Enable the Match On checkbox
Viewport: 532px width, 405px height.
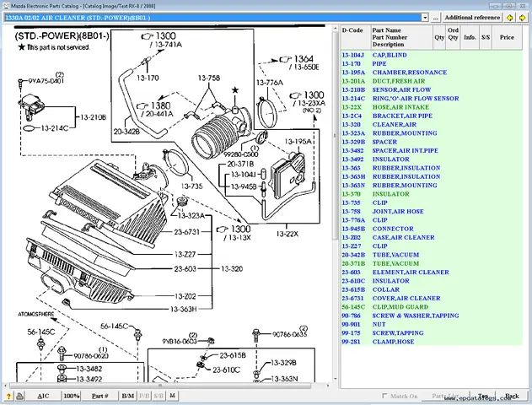386,396
